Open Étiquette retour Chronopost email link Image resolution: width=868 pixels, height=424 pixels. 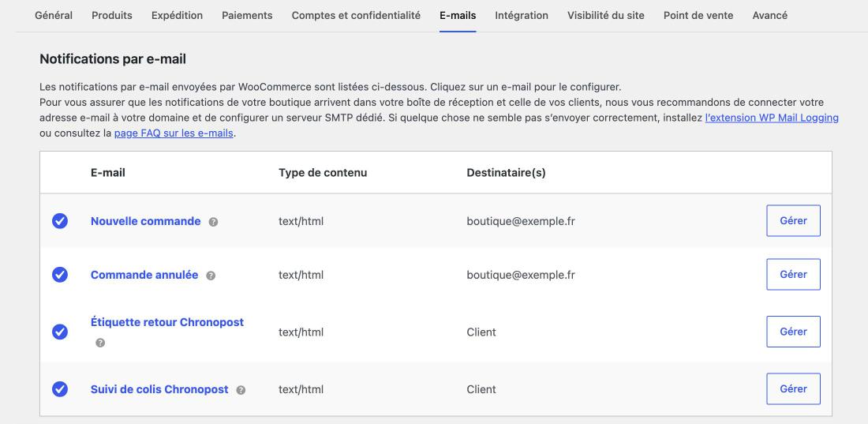point(167,322)
